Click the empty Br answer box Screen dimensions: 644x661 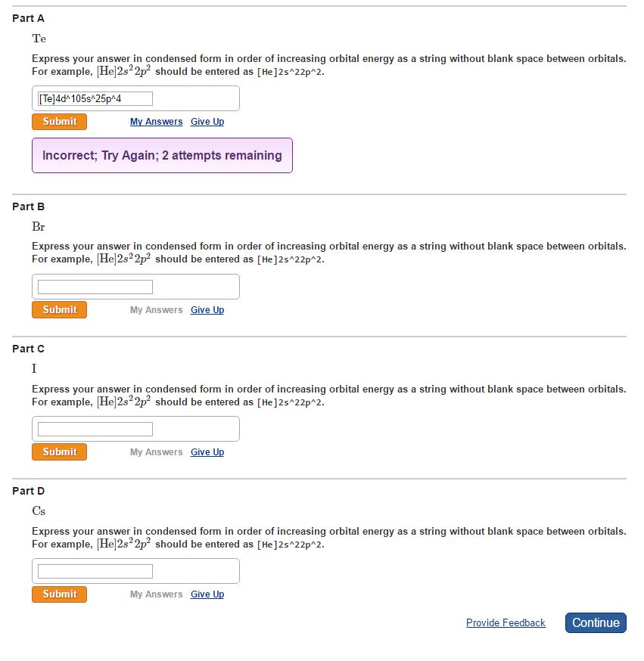(x=93, y=286)
